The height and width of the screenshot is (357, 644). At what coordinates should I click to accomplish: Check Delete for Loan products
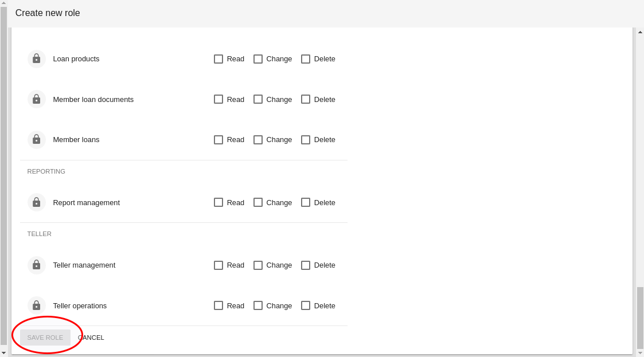point(306,59)
